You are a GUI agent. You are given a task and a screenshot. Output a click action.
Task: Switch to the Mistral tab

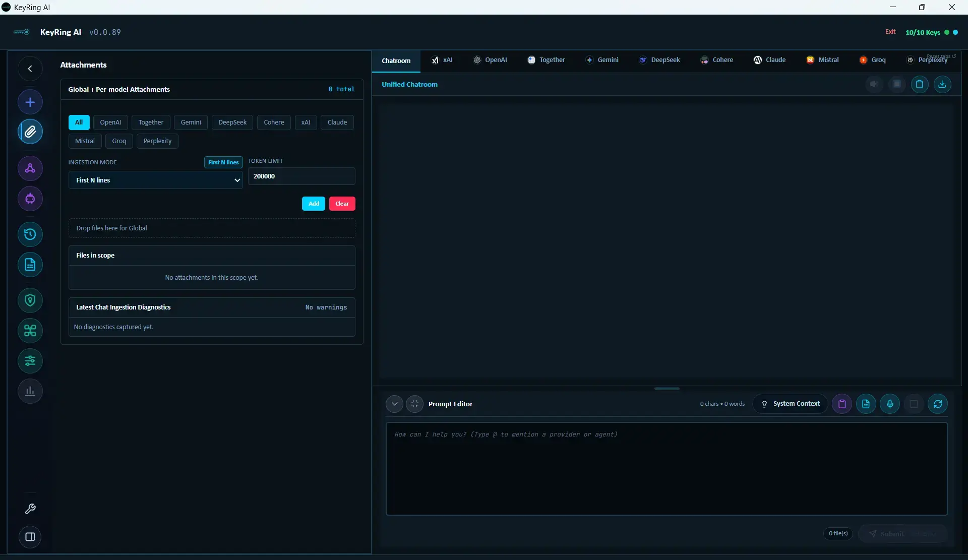click(x=822, y=60)
